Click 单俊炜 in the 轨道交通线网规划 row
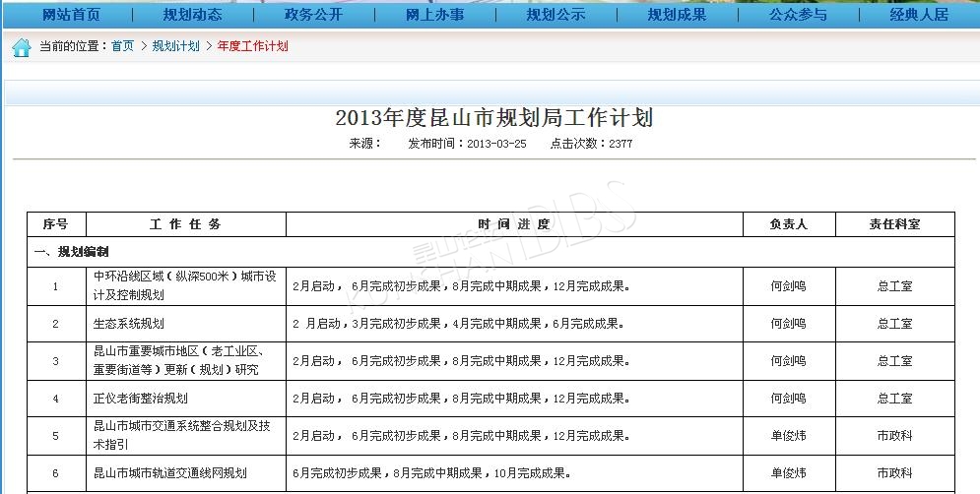This screenshot has height=494, width=980. (789, 472)
